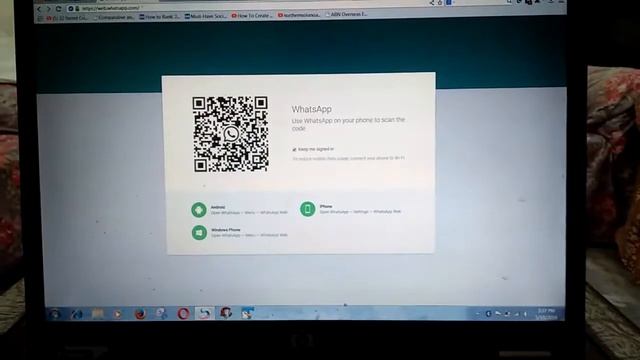This screenshot has width=640, height=360.
Task: Click the green Android icon
Action: [199, 210]
